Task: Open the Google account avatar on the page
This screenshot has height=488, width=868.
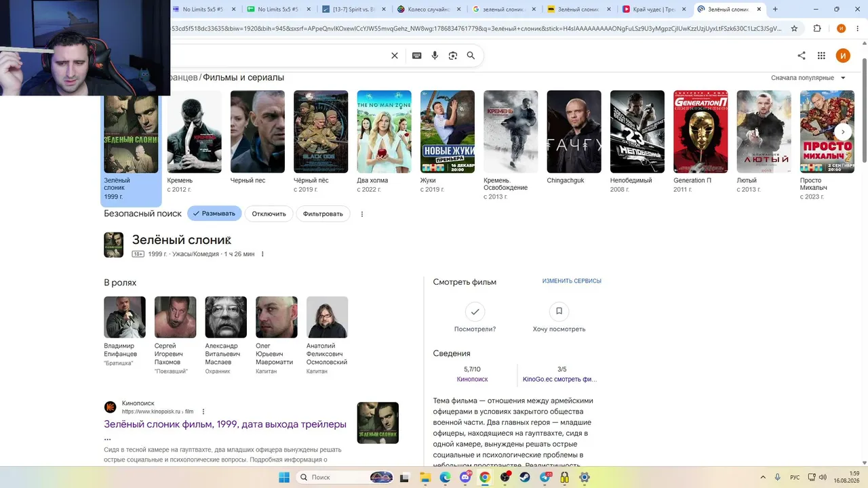Action: pos(843,56)
